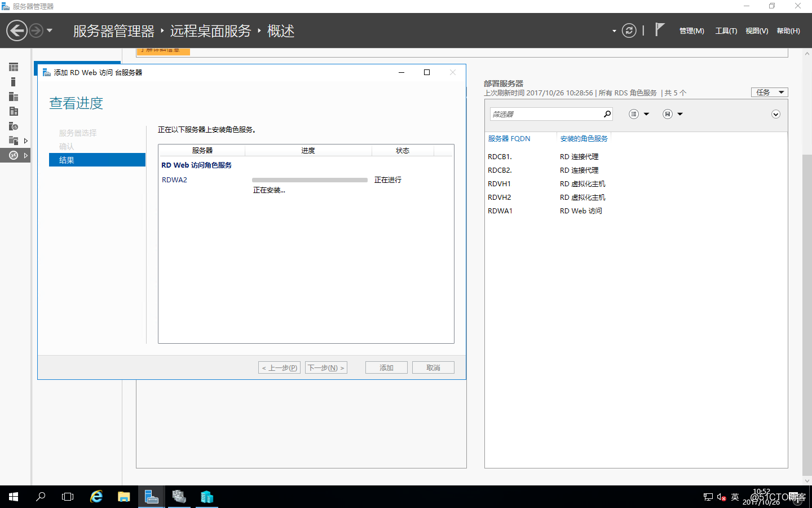Minimize the Add RD Web Access wizard window
This screenshot has width=812, height=508.
401,72
